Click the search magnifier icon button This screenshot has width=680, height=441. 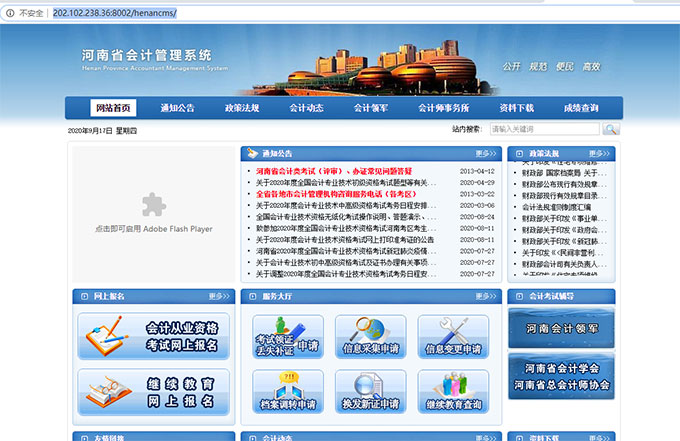(x=611, y=129)
